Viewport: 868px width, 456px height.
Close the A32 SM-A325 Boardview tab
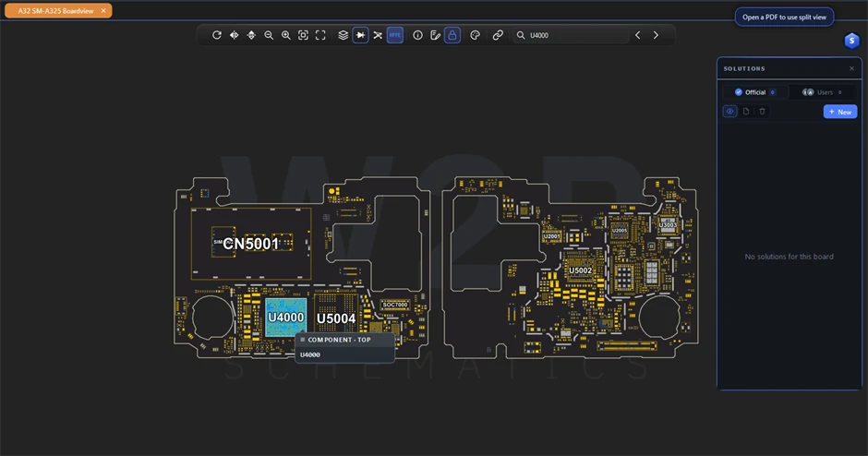coord(103,10)
